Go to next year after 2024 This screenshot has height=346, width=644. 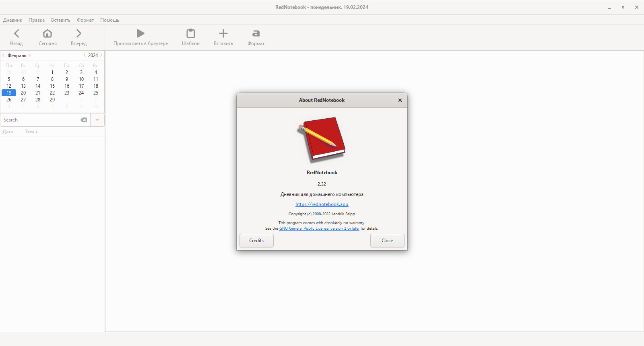(101, 56)
